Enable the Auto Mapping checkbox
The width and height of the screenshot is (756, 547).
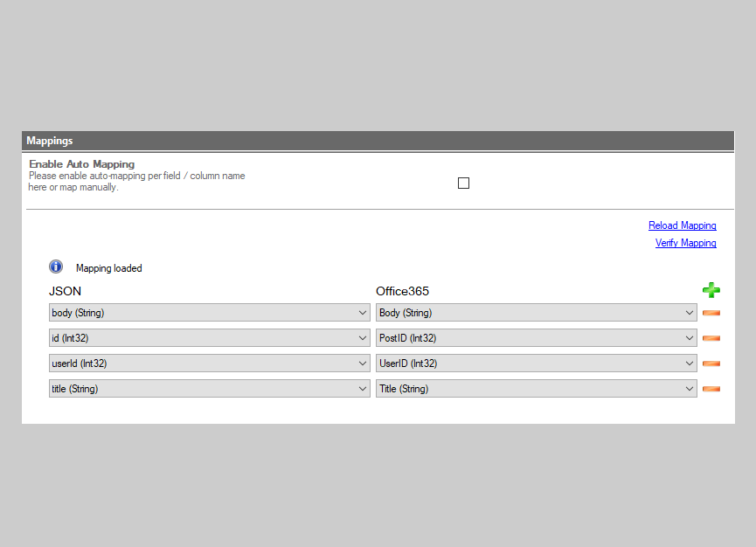[x=463, y=183]
